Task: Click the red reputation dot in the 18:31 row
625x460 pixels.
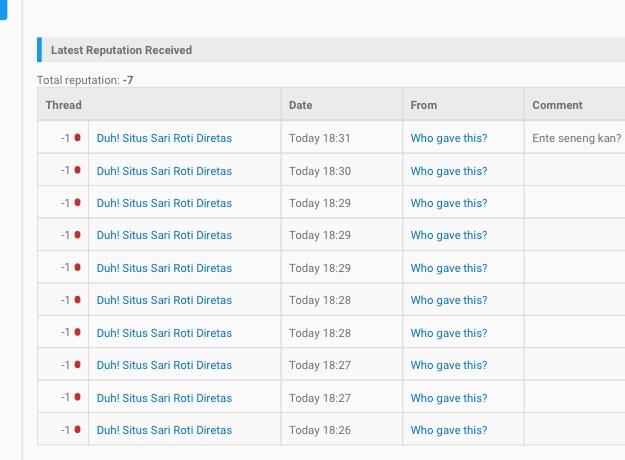Action: coord(77,138)
